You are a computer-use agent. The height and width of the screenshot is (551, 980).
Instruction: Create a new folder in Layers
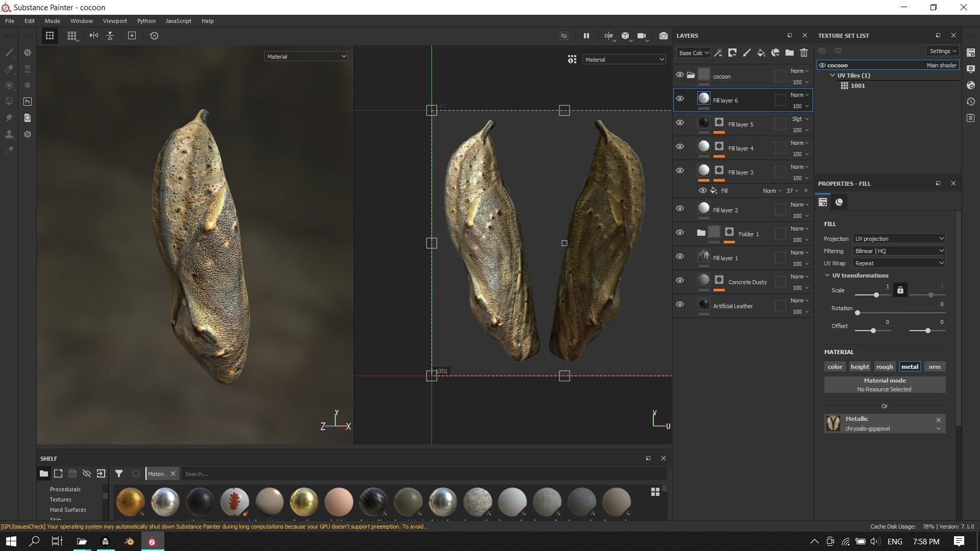[x=790, y=53]
